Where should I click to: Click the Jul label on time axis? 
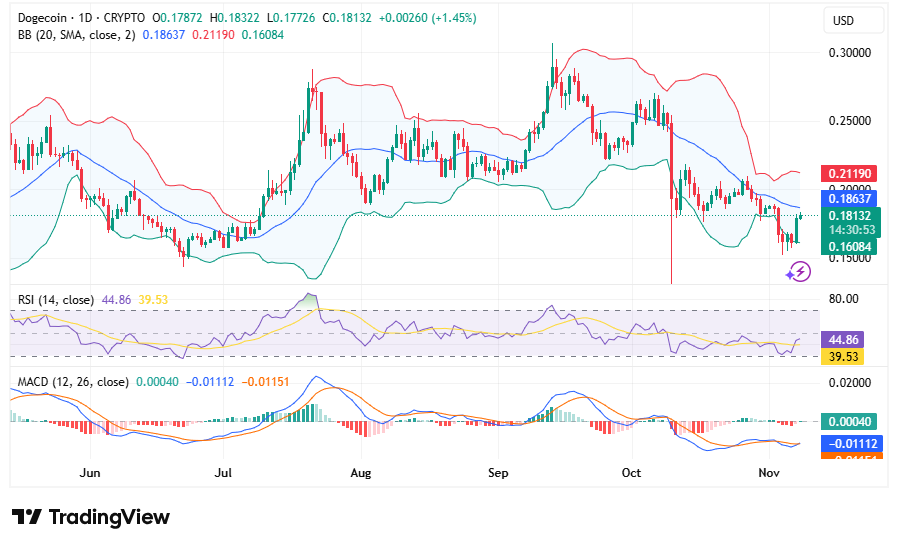click(223, 472)
